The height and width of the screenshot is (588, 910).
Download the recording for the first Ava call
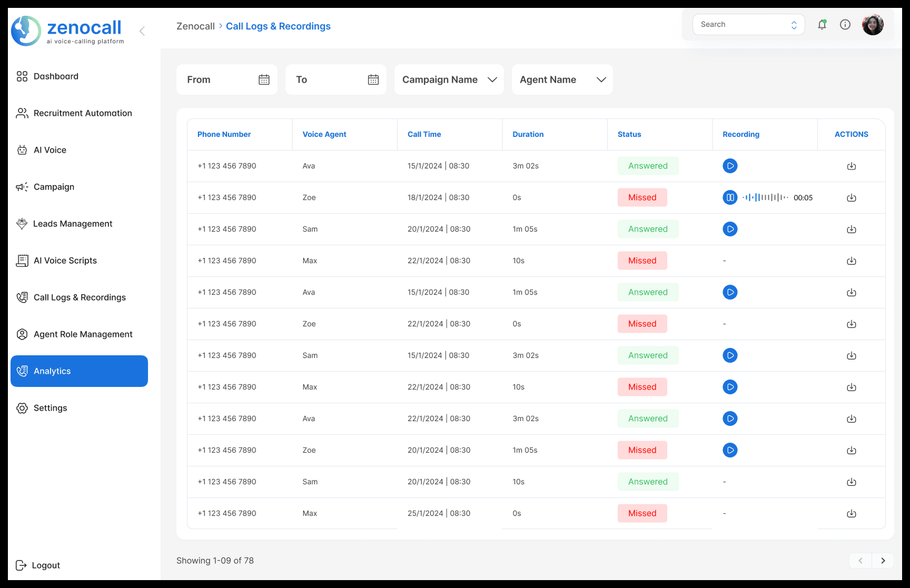click(x=852, y=166)
